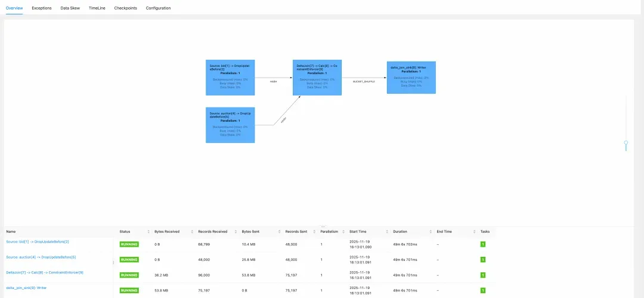This screenshot has height=298, width=644.
Task: Click the panel resize handle above table
Action: [323, 226]
